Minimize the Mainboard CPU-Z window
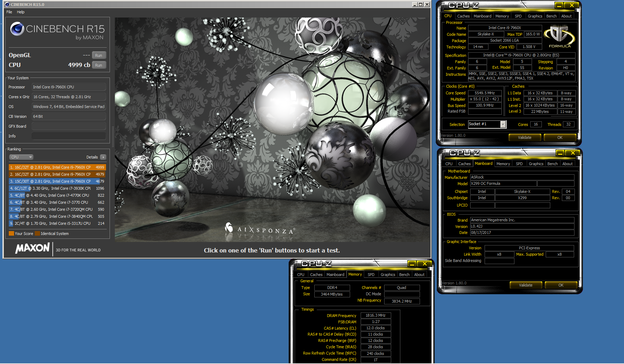Screen dimensions: 624x364 (560, 153)
